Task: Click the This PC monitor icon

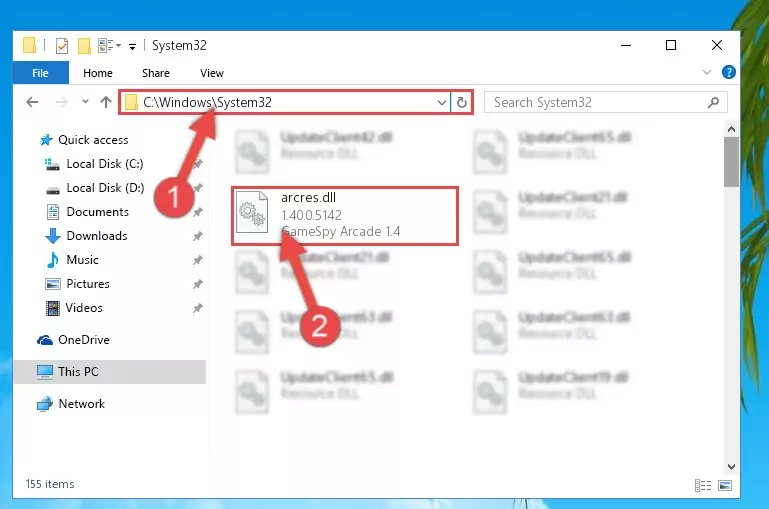Action: 45,372
